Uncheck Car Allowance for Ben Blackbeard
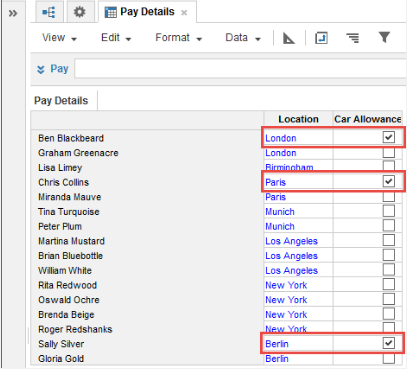Screen dimensions: 407x369 (389, 137)
